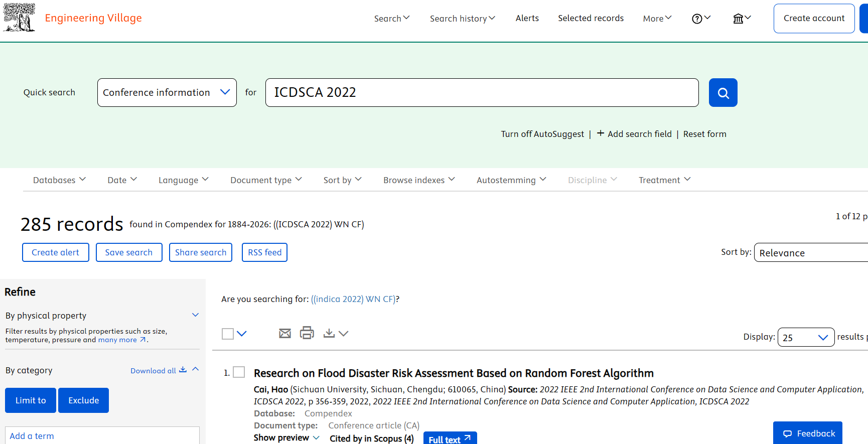Image resolution: width=868 pixels, height=444 pixels.
Task: Expand the Language filter dropdown
Action: click(184, 180)
